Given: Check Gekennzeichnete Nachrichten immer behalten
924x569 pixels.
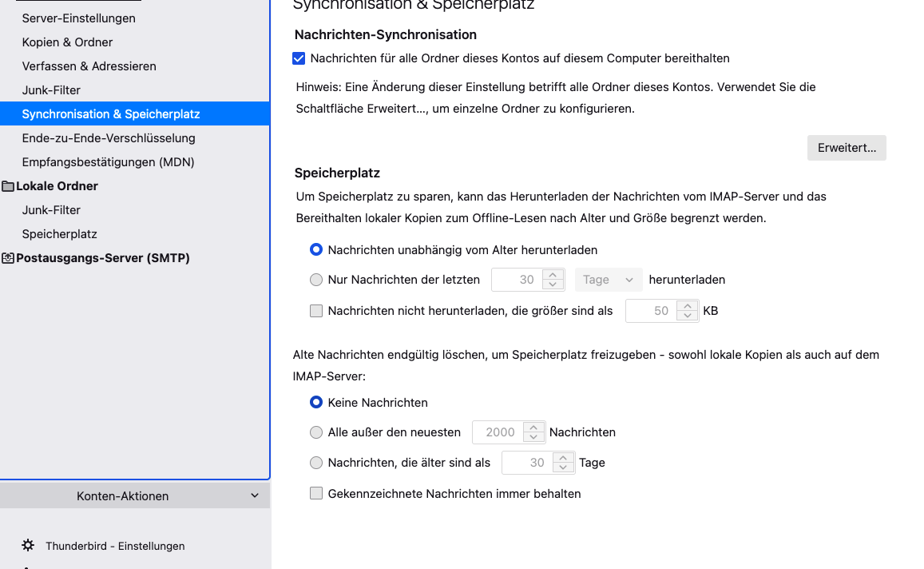Looking at the screenshot, I should 316,494.
